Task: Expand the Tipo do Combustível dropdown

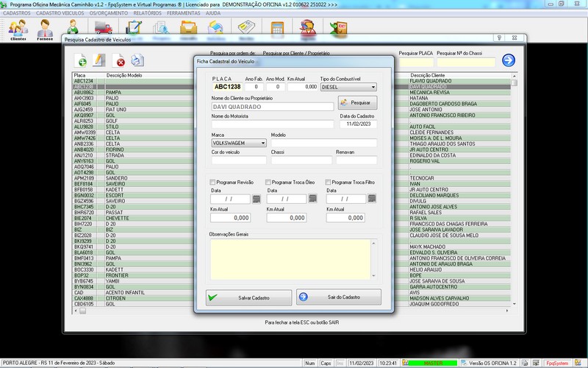Action: tap(373, 87)
